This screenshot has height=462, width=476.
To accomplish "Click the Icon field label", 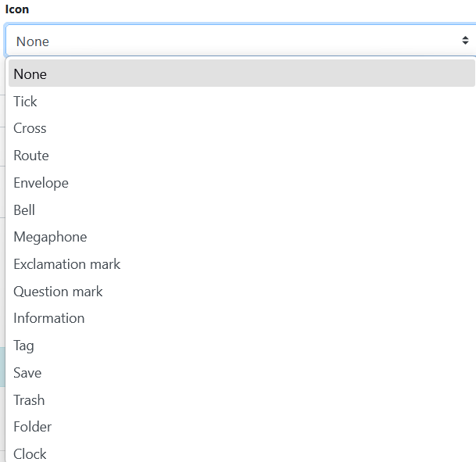I will pyautogui.click(x=17, y=9).
